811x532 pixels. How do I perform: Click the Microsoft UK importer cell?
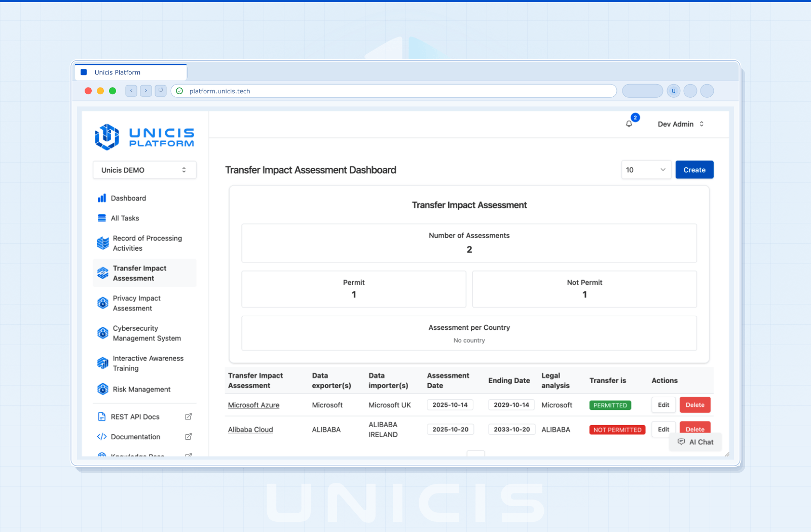point(390,405)
